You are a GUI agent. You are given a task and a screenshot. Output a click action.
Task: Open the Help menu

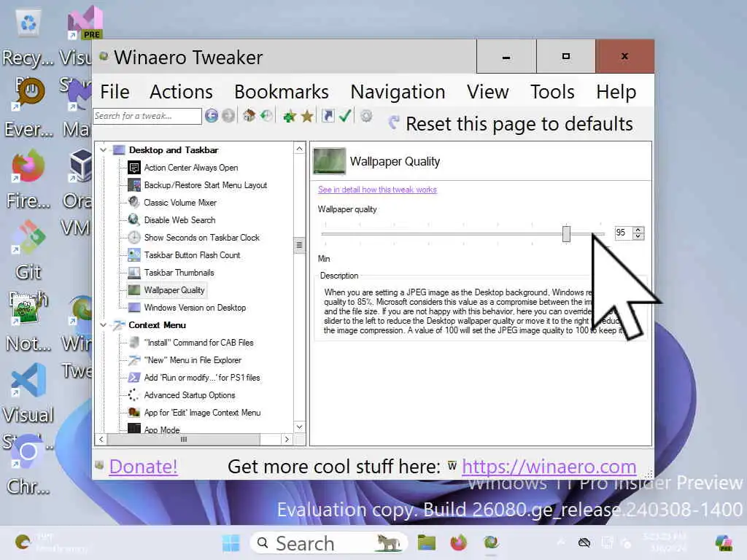click(616, 92)
